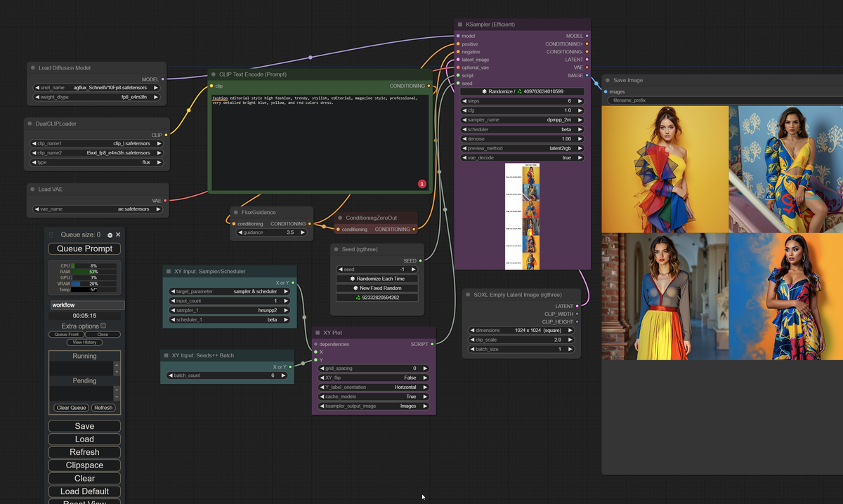The height and width of the screenshot is (504, 843).
Task: Toggle the vae_decode true setting
Action: (522, 158)
